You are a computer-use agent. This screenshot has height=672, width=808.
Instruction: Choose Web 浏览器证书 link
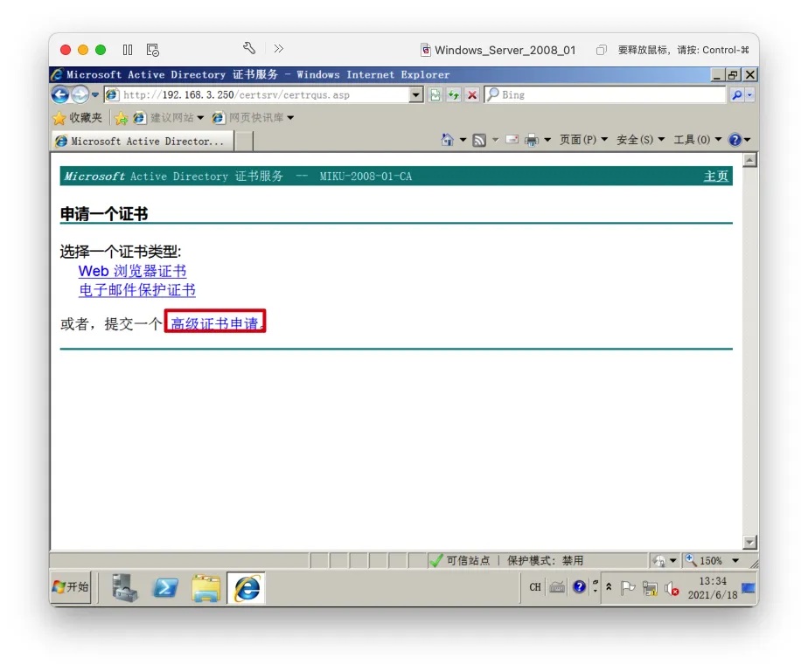pos(132,272)
